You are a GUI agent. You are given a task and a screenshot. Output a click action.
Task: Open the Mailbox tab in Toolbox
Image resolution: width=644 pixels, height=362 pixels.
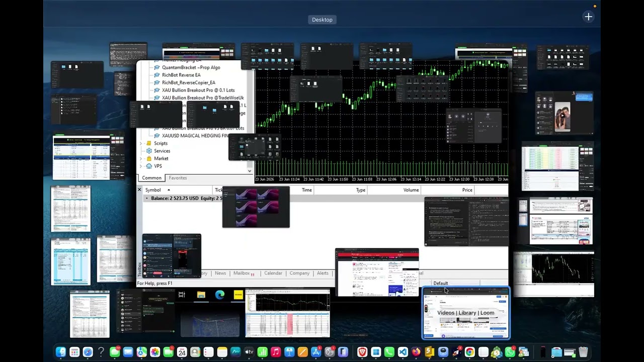244,273
